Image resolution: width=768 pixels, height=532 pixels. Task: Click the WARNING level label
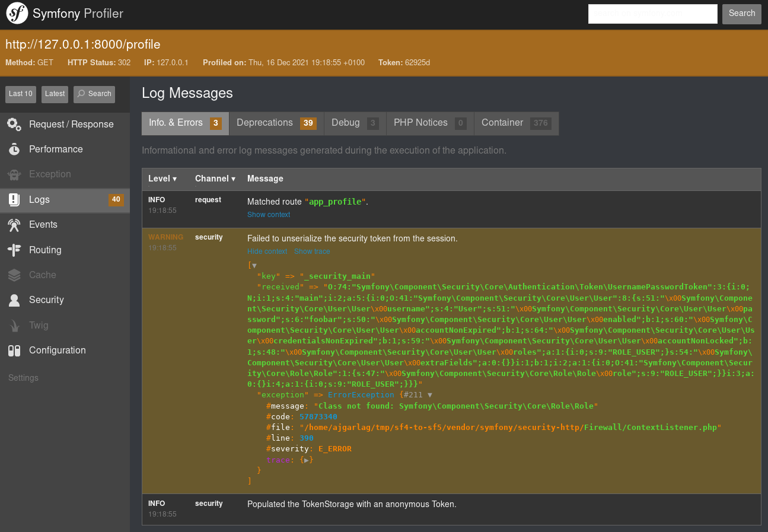[x=166, y=237]
